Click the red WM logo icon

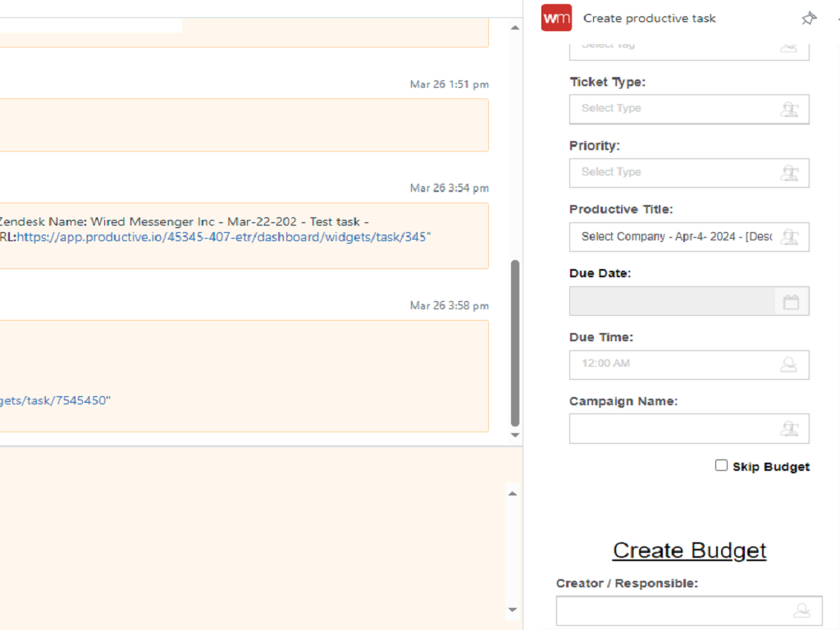[x=556, y=18]
